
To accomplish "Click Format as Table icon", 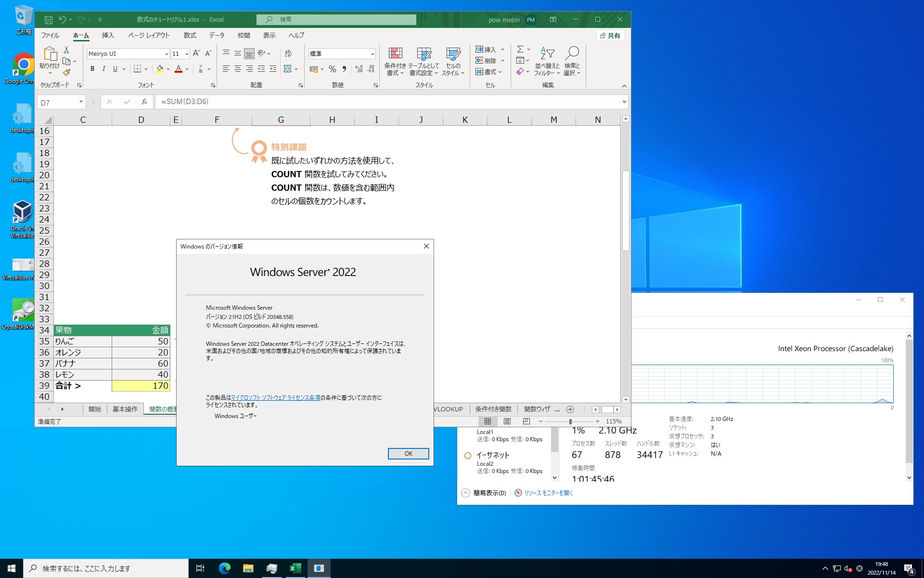I will click(x=423, y=53).
